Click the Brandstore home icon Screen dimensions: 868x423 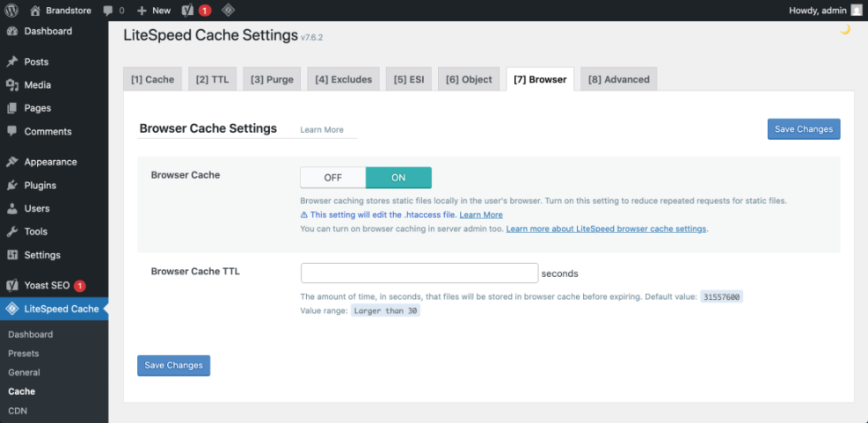(35, 10)
